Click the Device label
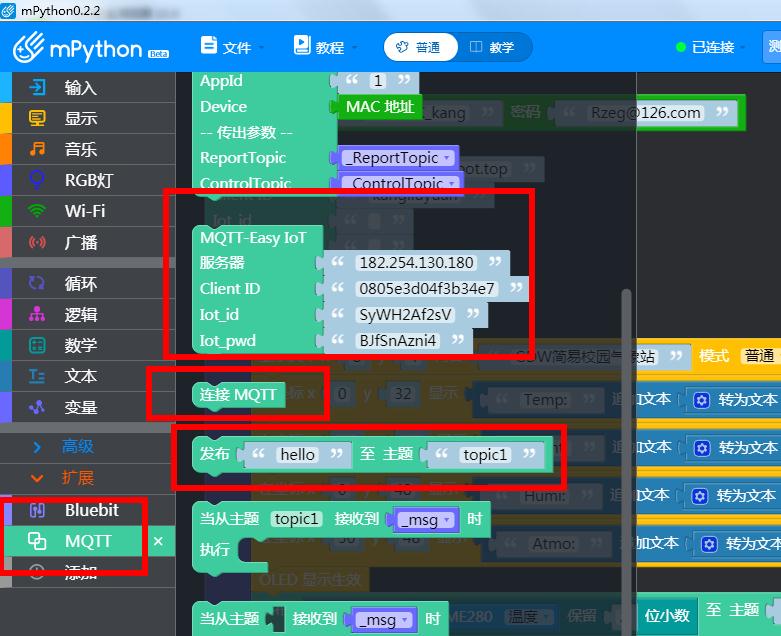The image size is (781, 636). click(223, 107)
